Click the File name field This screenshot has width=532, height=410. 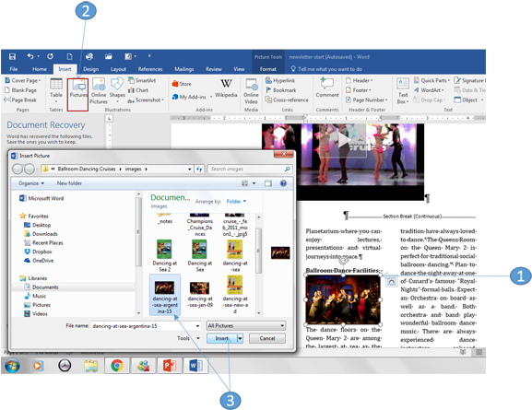[x=146, y=326]
